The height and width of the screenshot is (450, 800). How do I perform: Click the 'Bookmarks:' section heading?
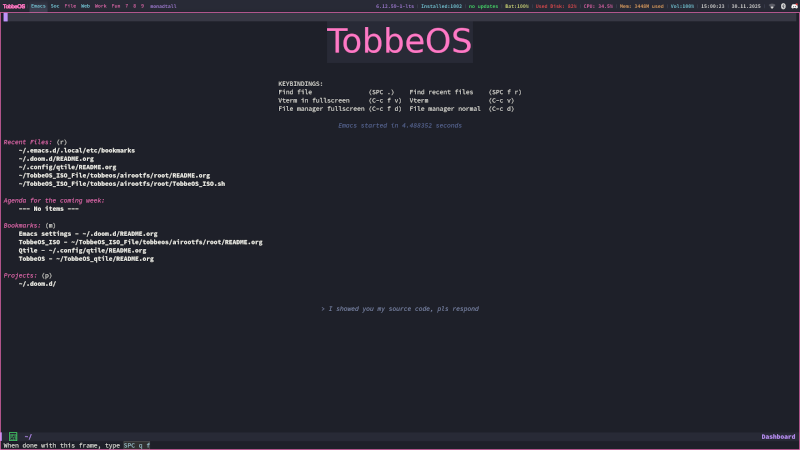coord(22,226)
